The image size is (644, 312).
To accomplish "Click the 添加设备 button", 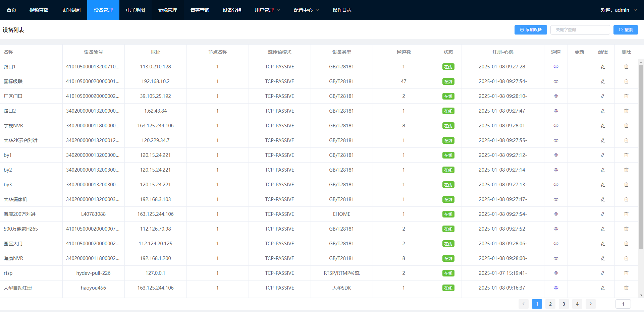I will click(531, 30).
